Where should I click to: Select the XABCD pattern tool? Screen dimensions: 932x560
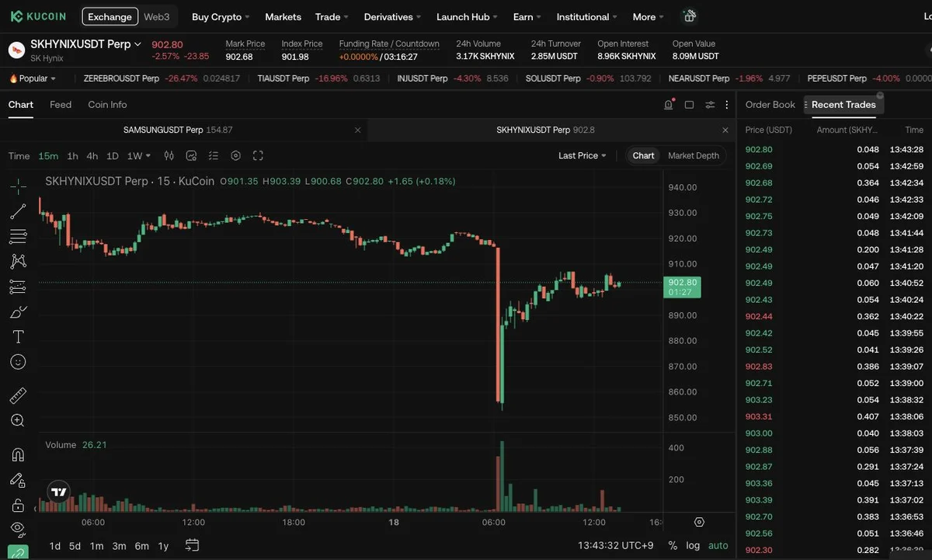(x=18, y=262)
